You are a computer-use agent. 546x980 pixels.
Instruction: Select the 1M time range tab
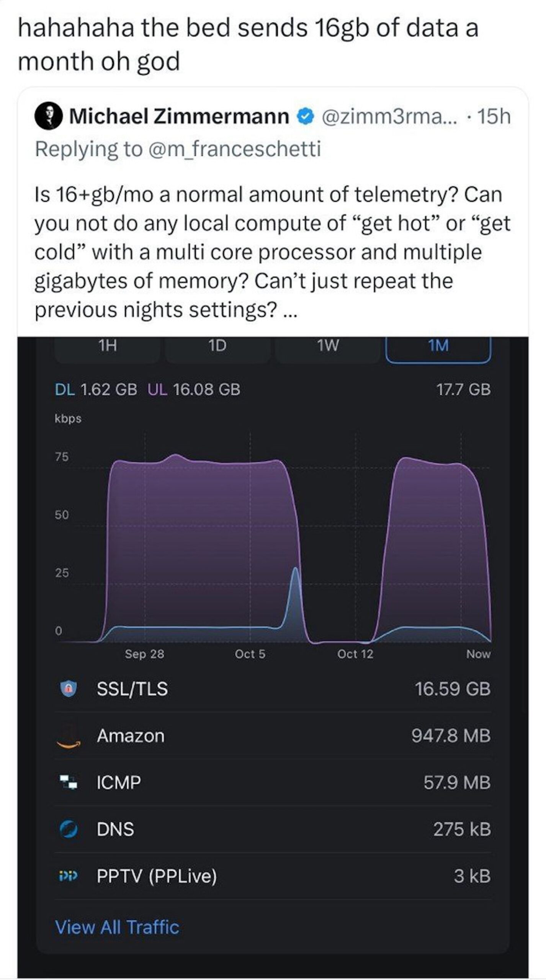[438, 346]
